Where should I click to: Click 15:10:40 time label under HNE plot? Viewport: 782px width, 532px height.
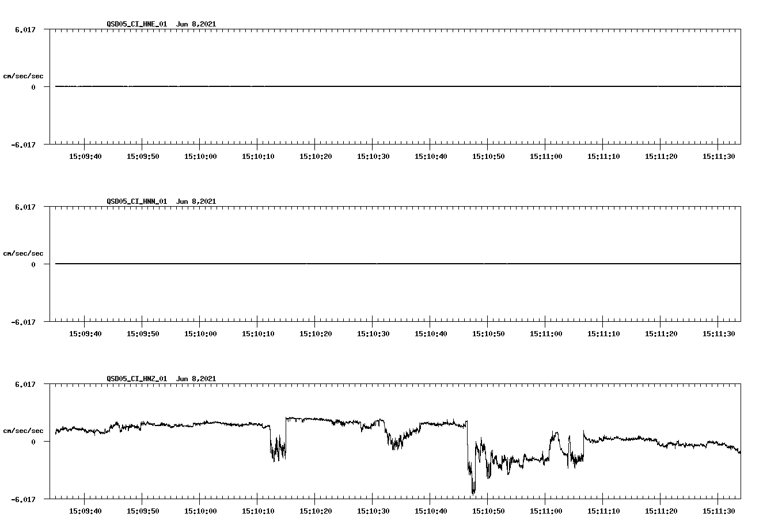pos(431,157)
